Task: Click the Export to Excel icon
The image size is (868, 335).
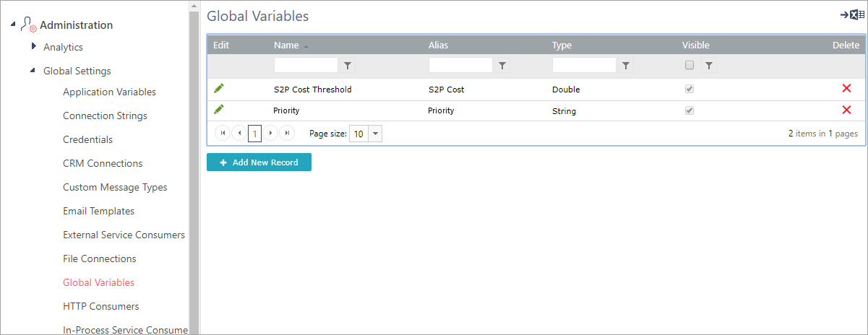Action: [851, 15]
